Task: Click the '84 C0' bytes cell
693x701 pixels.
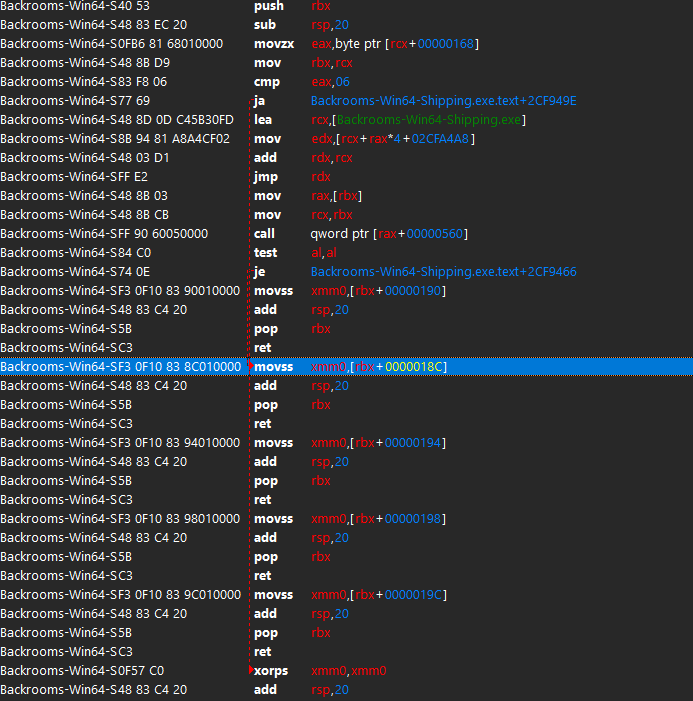Action: coord(135,253)
